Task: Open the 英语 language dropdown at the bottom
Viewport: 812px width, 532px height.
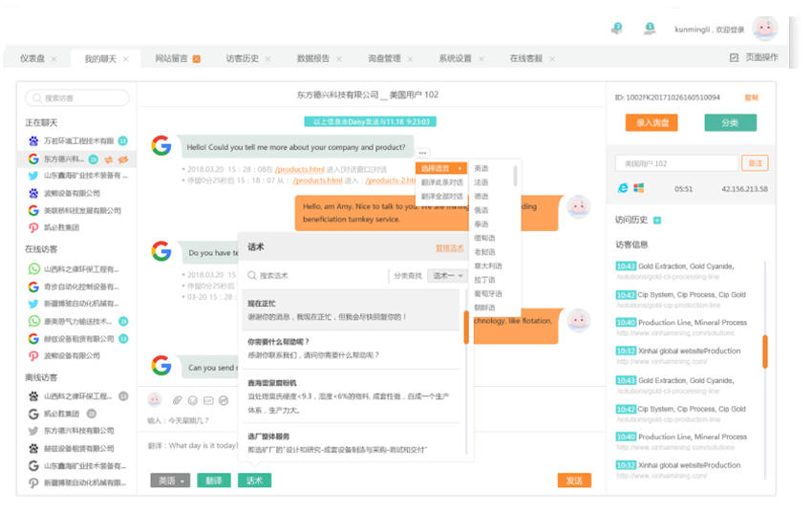Action: tap(170, 480)
